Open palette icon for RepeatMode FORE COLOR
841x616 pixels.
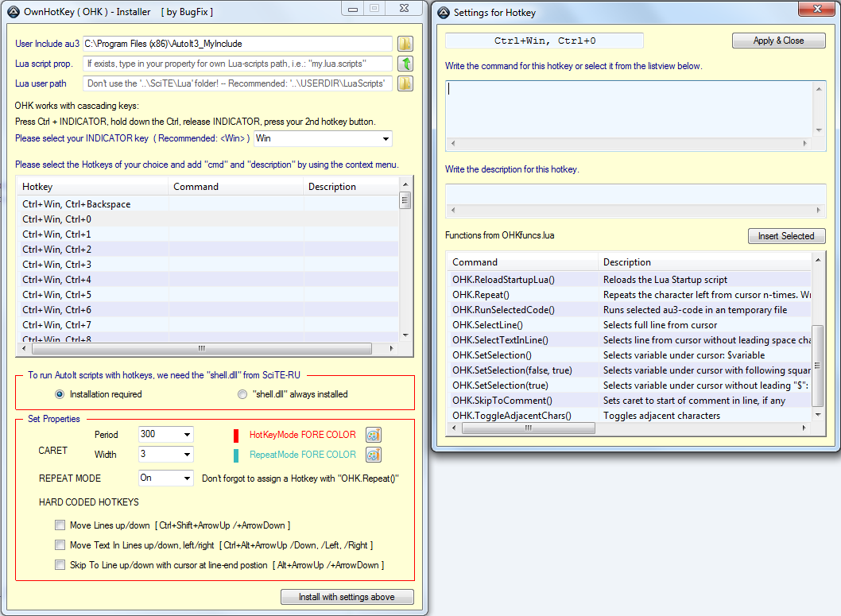[x=374, y=455]
